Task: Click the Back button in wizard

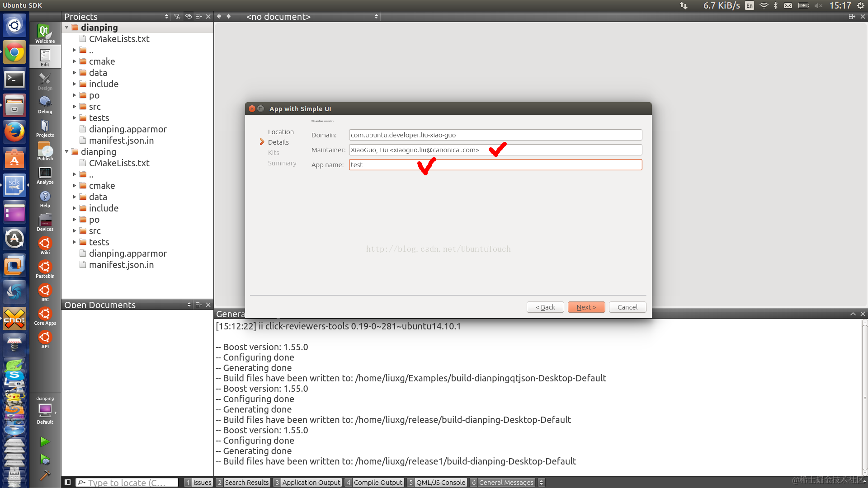Action: click(x=545, y=307)
